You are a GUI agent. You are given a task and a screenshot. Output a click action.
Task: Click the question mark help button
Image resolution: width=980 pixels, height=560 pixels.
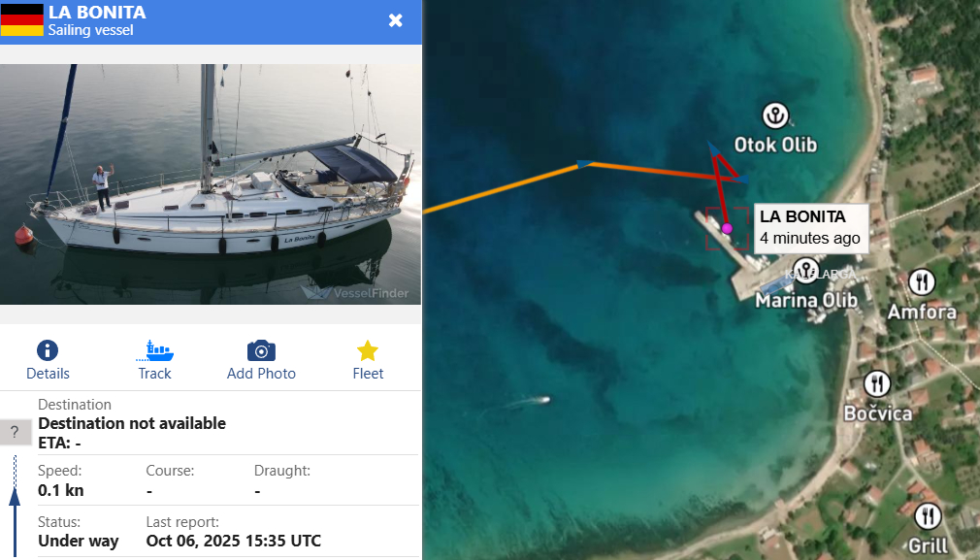pos(15,432)
